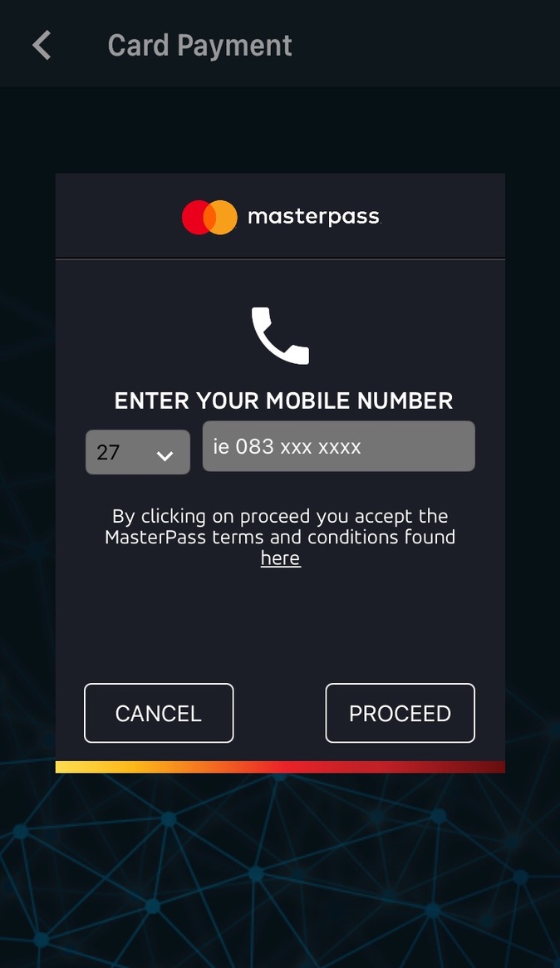The image size is (560, 968).
Task: Click the CANCEL button
Action: point(159,713)
